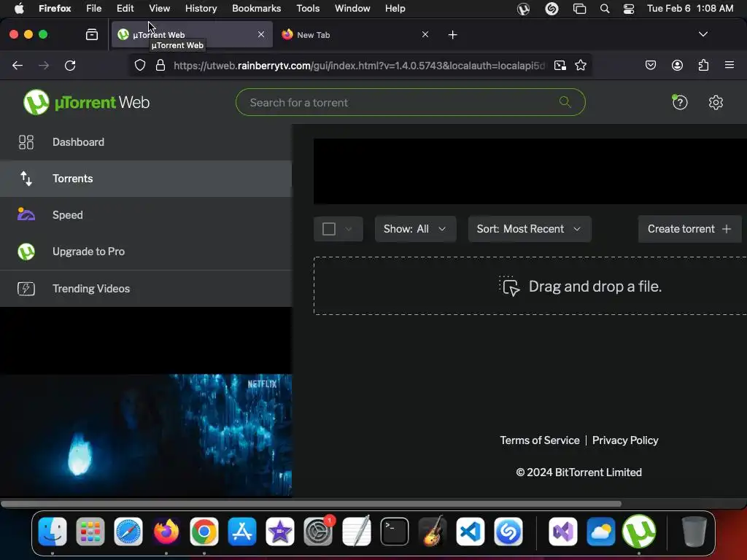
Task: Open Terminal from the Dock
Action: point(395,532)
